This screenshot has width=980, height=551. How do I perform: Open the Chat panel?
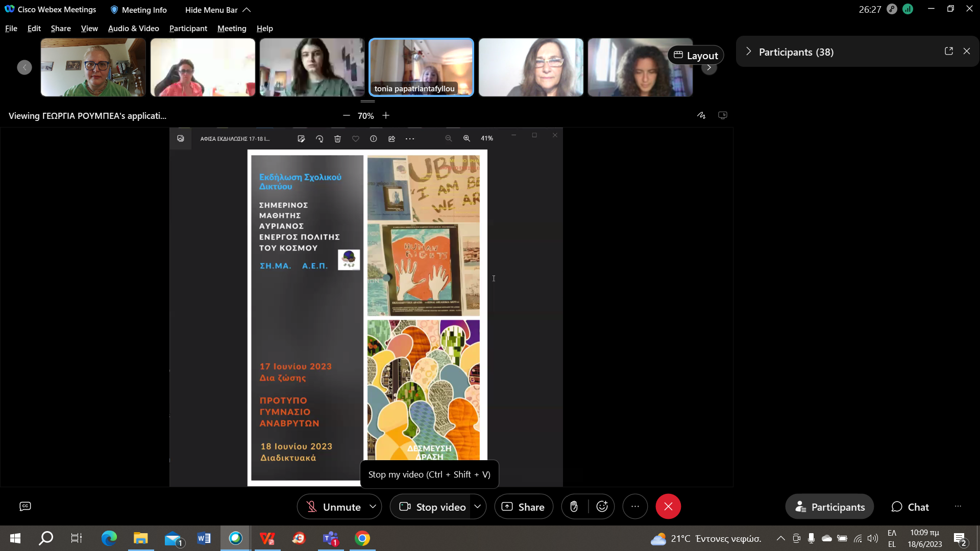pyautogui.click(x=910, y=507)
